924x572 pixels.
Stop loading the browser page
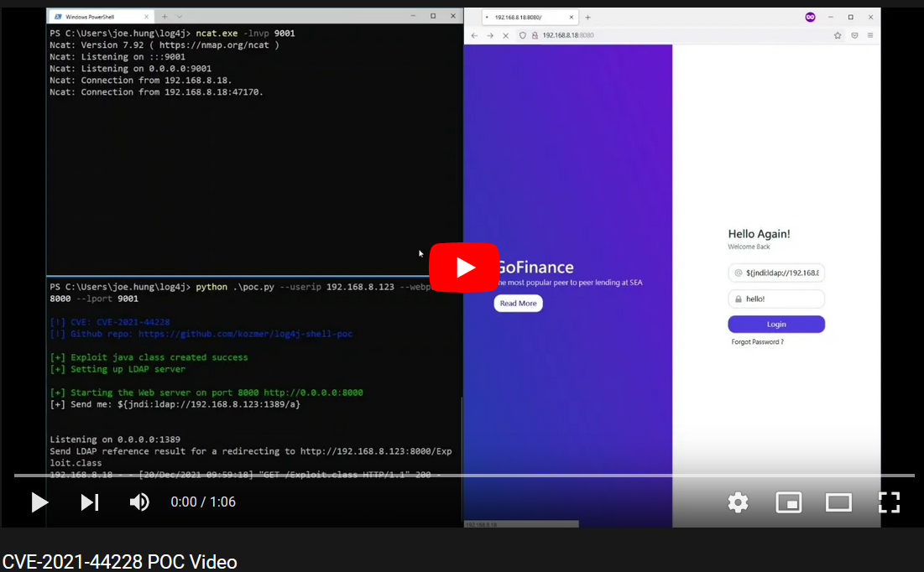[505, 35]
